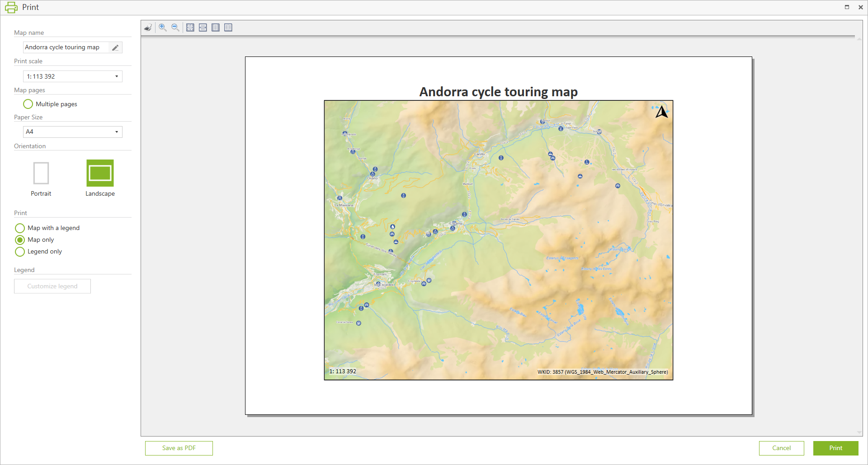Enable the Multiple pages option
Screen dimensions: 868x465
click(x=28, y=104)
